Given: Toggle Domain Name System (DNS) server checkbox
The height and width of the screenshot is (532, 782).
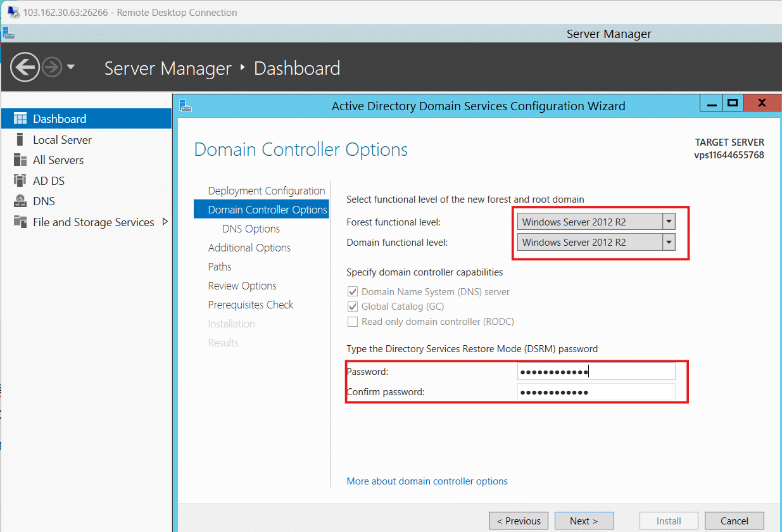Looking at the screenshot, I should pyautogui.click(x=353, y=292).
